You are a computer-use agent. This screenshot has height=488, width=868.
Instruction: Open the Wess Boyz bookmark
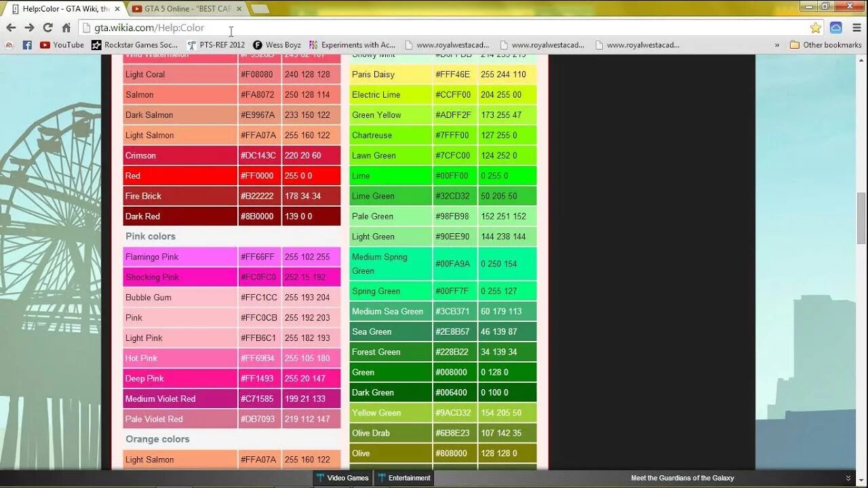pyautogui.click(x=277, y=45)
